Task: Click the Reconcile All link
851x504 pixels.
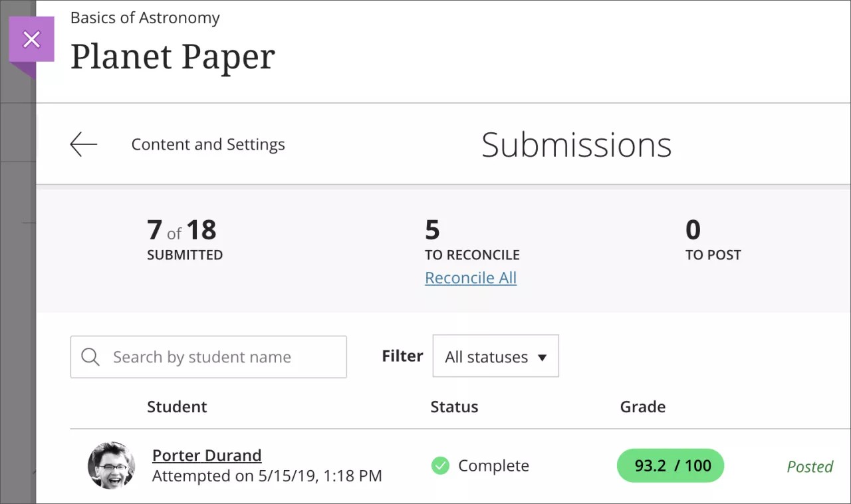Action: click(471, 278)
